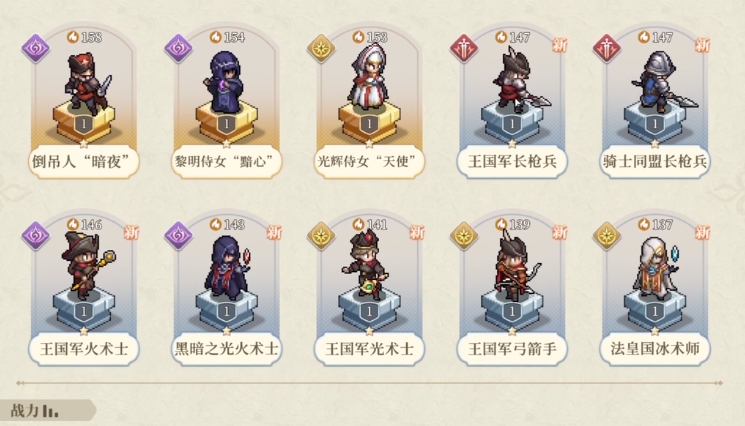Click the red sword icon on 王国军长枪兵
The width and height of the screenshot is (745, 426).
464,48
